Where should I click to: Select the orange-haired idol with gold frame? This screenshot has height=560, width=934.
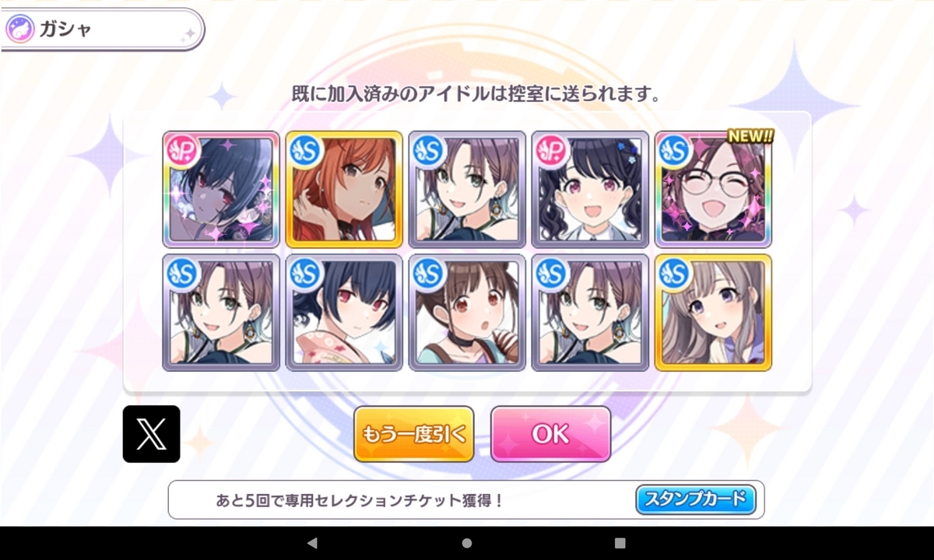pyautogui.click(x=344, y=189)
